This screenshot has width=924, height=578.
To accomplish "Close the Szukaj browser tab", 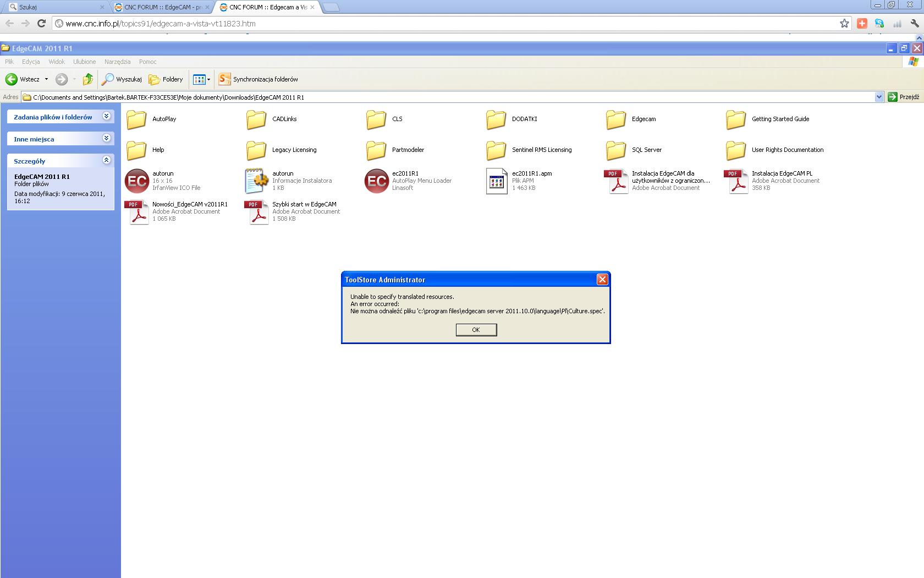I will point(102,7).
